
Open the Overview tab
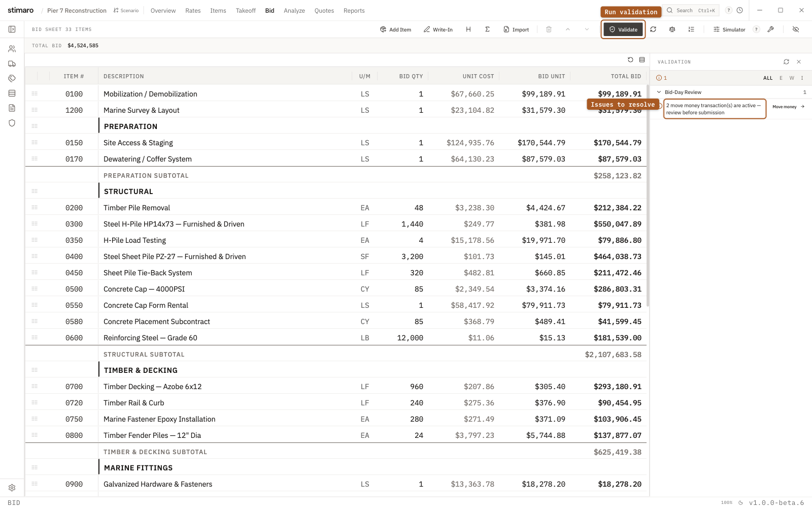[163, 10]
